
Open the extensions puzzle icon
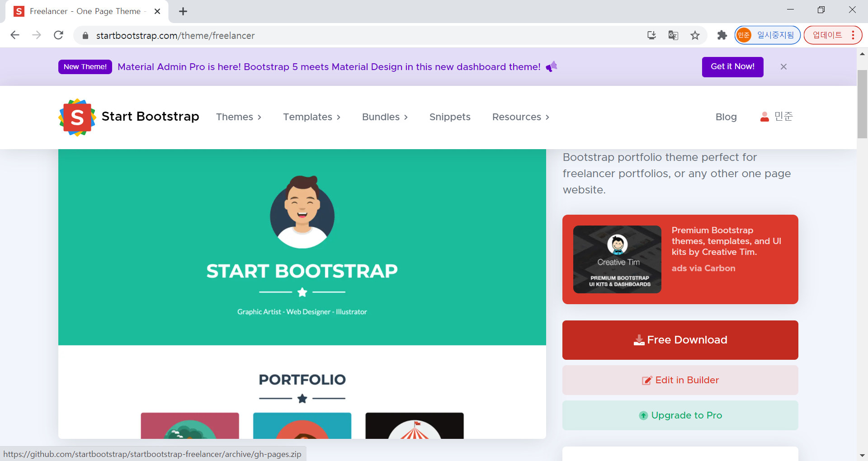(722, 35)
